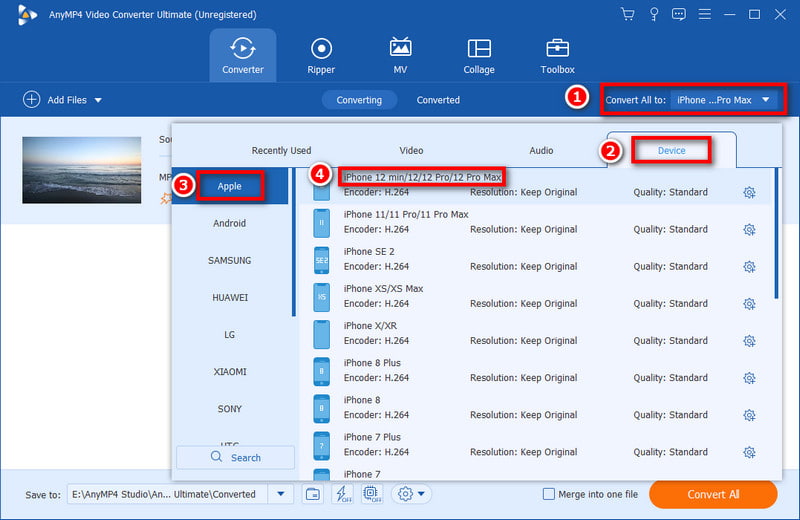Open the Convert All to dropdown
800x520 pixels.
[723, 100]
